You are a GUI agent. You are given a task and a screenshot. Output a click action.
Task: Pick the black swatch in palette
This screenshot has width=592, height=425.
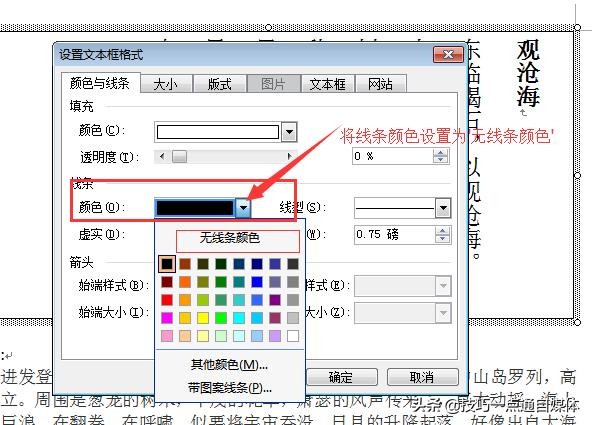pyautogui.click(x=167, y=264)
